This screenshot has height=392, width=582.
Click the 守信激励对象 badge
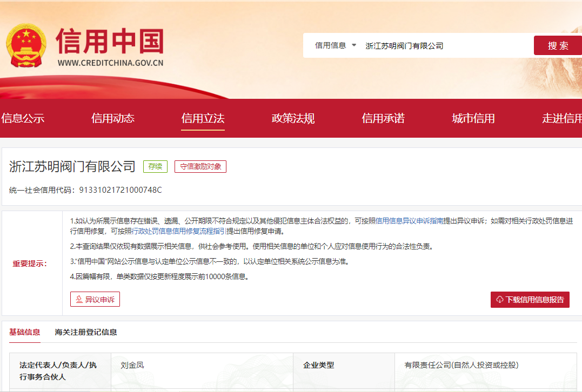(x=200, y=167)
